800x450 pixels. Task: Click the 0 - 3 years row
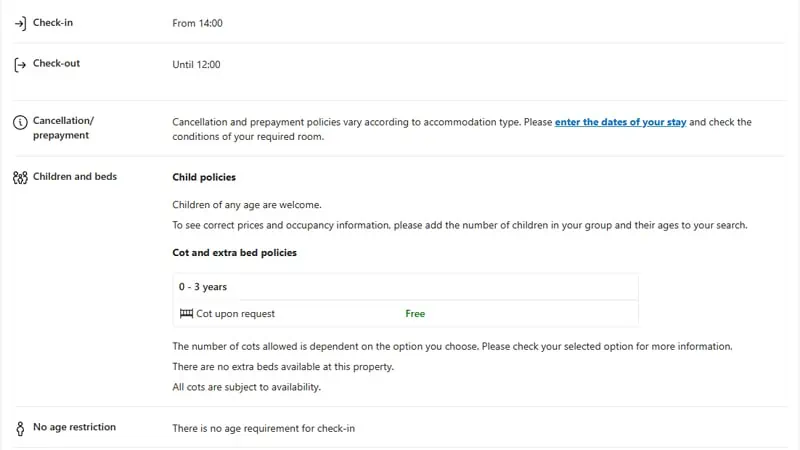click(x=406, y=287)
